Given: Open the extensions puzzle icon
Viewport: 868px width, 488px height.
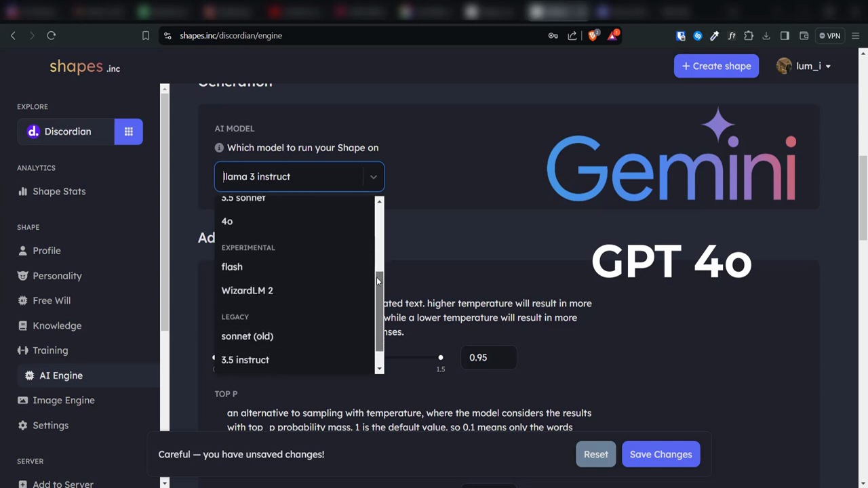Looking at the screenshot, I should coord(749,36).
